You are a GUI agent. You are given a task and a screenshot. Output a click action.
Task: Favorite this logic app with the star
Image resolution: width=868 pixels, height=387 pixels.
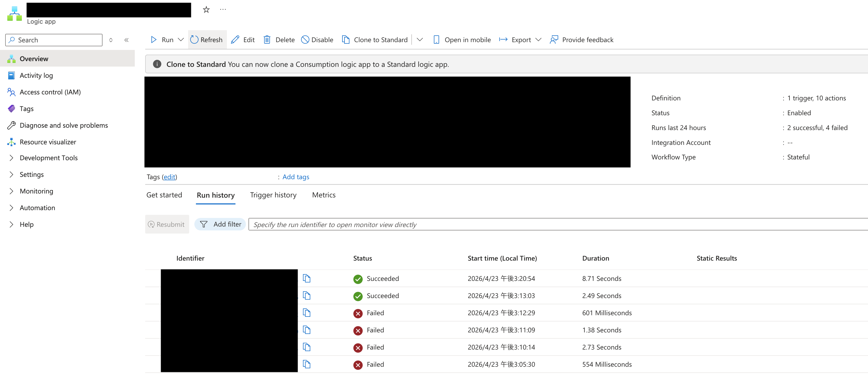206,9
